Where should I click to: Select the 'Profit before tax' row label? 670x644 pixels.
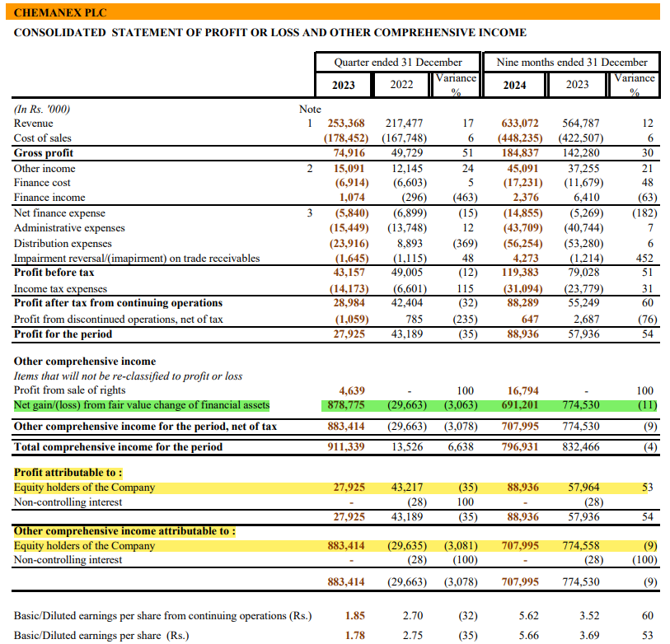[x=54, y=273]
